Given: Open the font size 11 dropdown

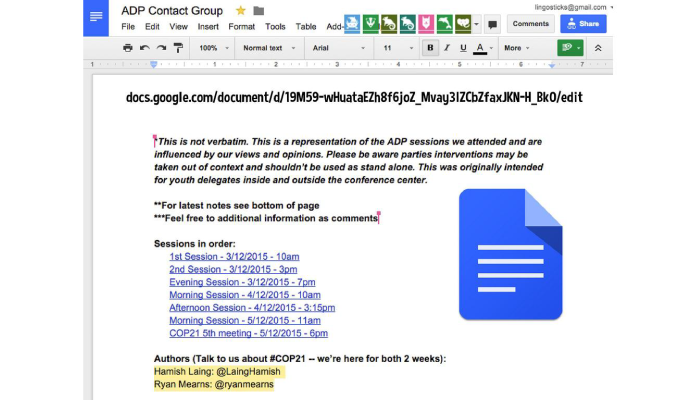Looking at the screenshot, I should pos(398,48).
